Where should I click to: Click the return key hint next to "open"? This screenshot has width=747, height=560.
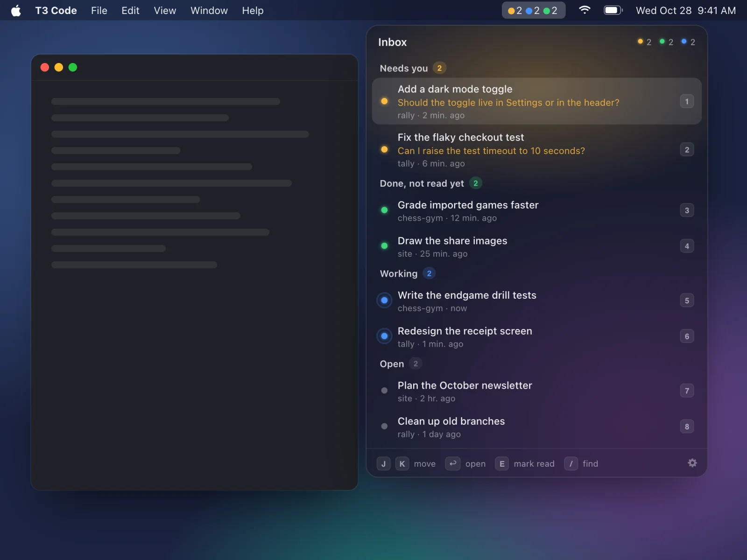click(452, 463)
